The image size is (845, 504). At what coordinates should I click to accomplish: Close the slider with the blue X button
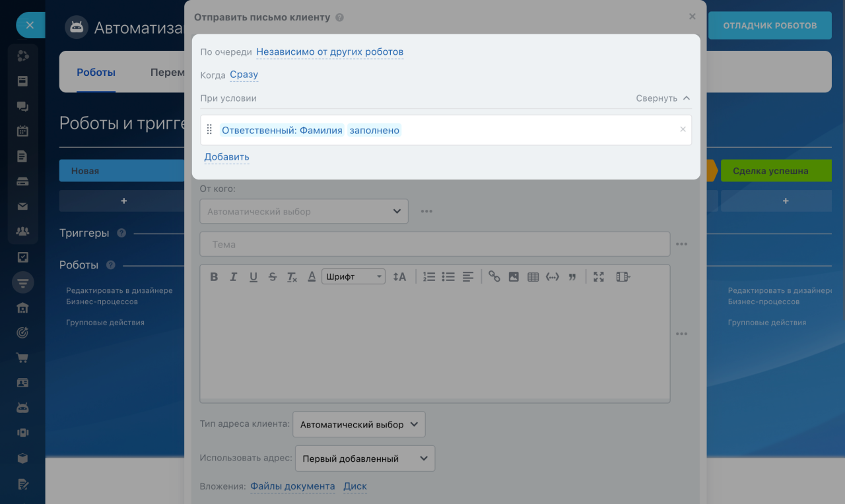(30, 25)
